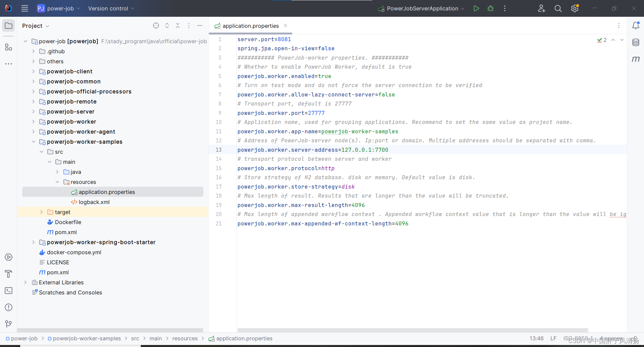The width and height of the screenshot is (644, 347).
Task: Hide the Project panel
Action: (x=200, y=25)
